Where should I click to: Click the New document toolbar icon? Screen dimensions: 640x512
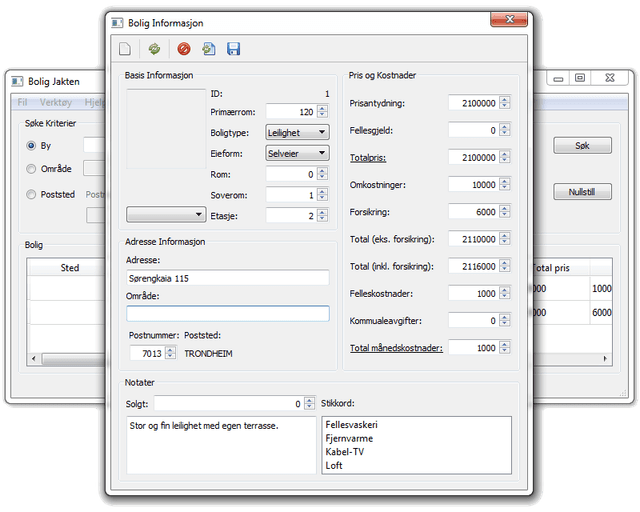point(125,48)
